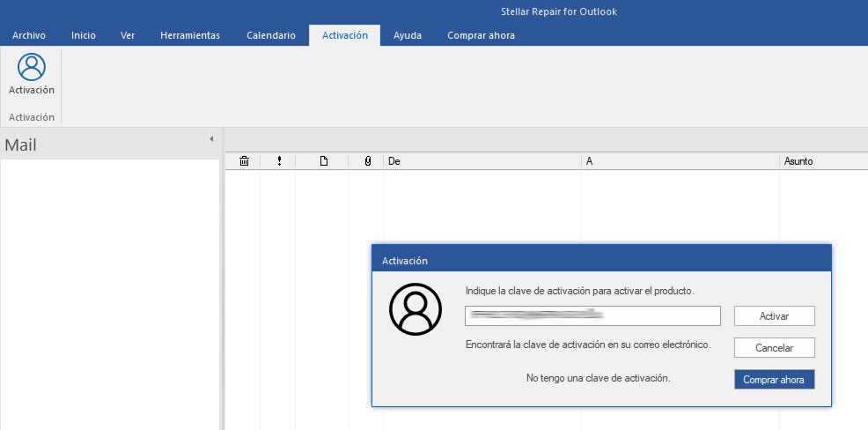Sort by the document type column icon

pos(324,161)
